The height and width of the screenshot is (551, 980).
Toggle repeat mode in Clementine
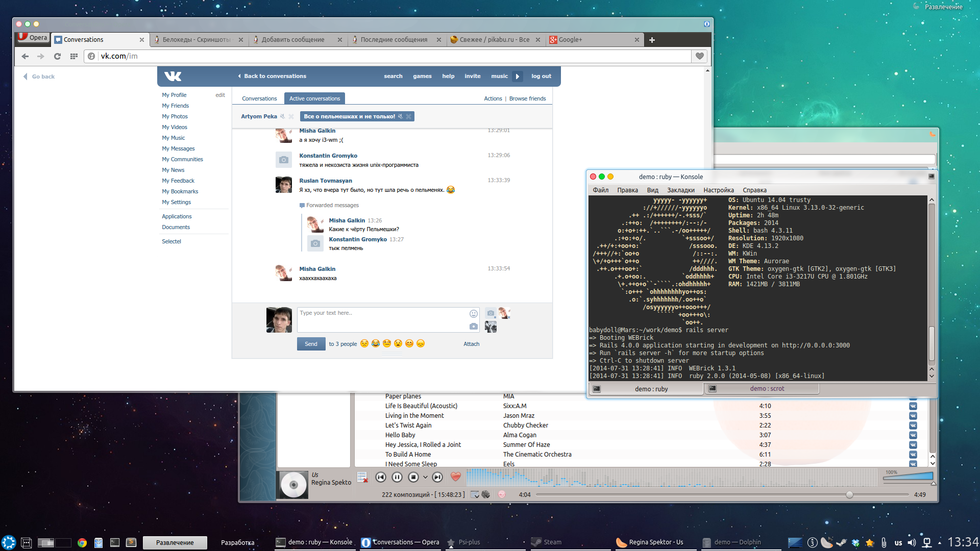475,494
